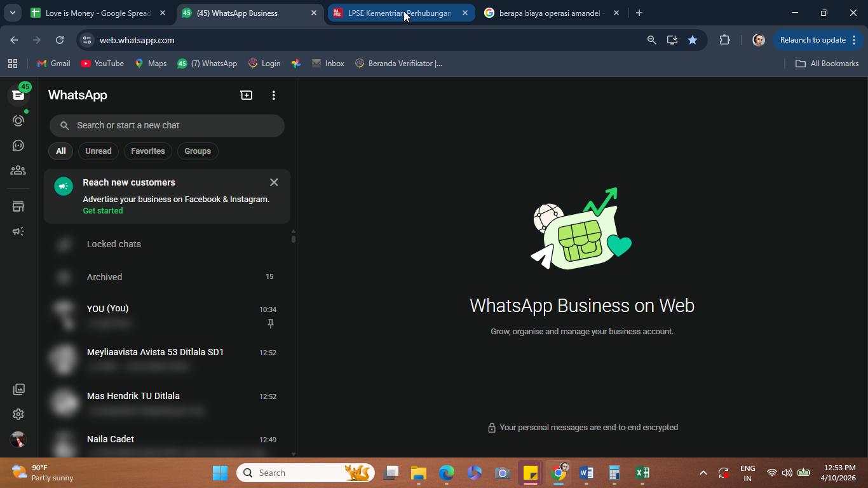Open File Explorer from the taskbar
The height and width of the screenshot is (488, 868).
419,473
